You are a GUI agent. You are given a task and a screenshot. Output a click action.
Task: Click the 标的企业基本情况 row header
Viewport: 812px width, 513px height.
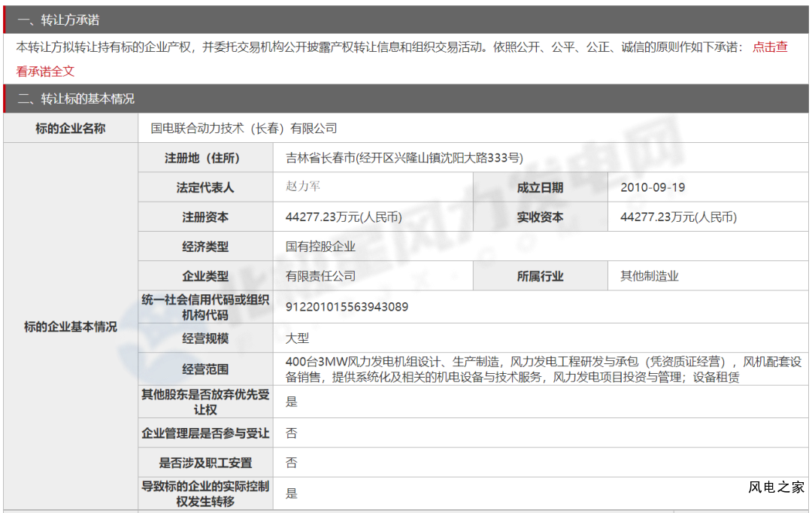click(x=71, y=327)
